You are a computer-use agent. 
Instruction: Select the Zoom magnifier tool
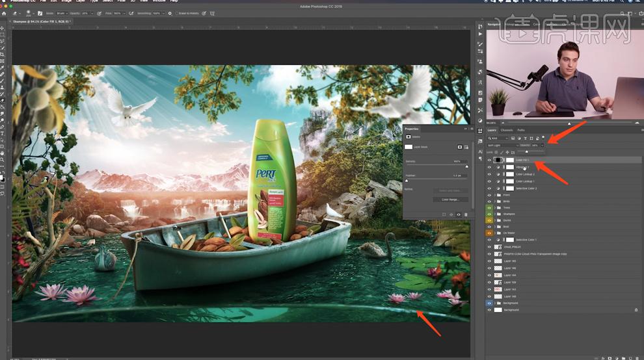coord(2,160)
